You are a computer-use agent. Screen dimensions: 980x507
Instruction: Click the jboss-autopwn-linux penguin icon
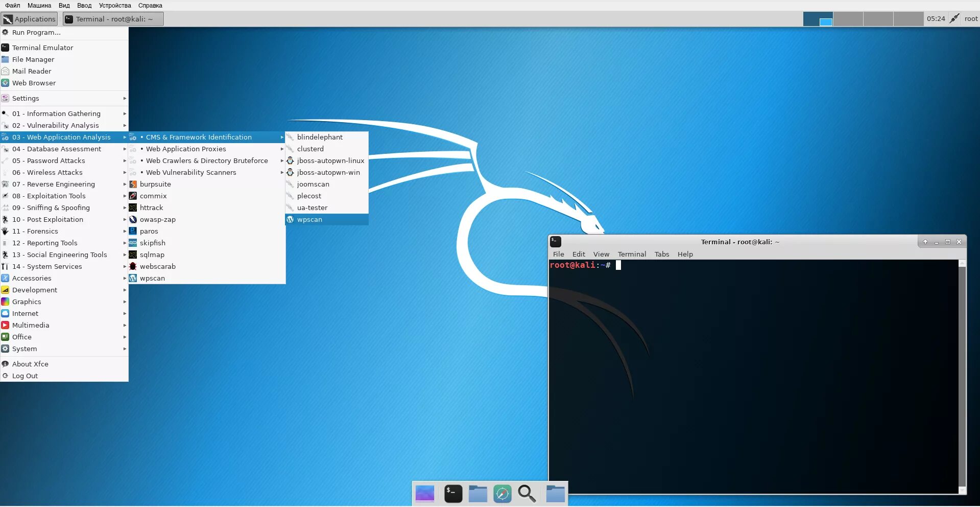pyautogui.click(x=290, y=160)
